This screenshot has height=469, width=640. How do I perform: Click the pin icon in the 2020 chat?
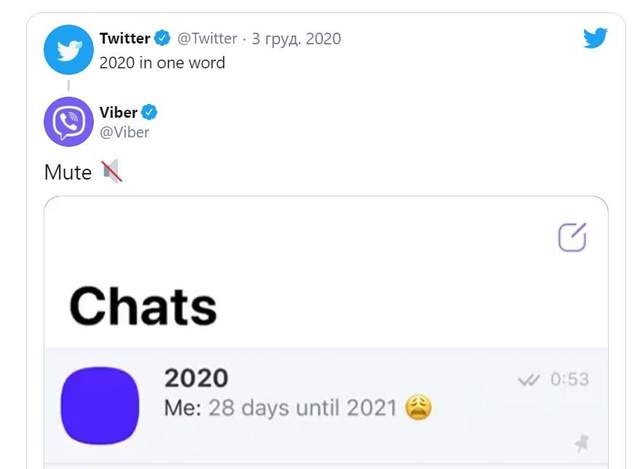coord(581,442)
